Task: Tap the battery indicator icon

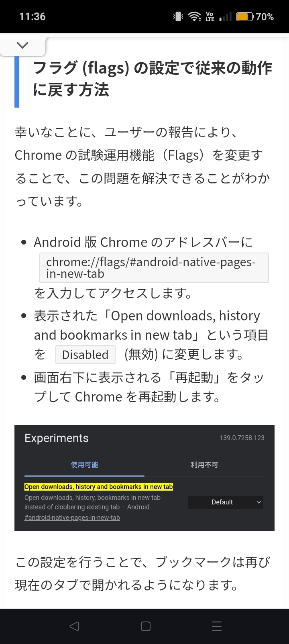Action: point(244,17)
